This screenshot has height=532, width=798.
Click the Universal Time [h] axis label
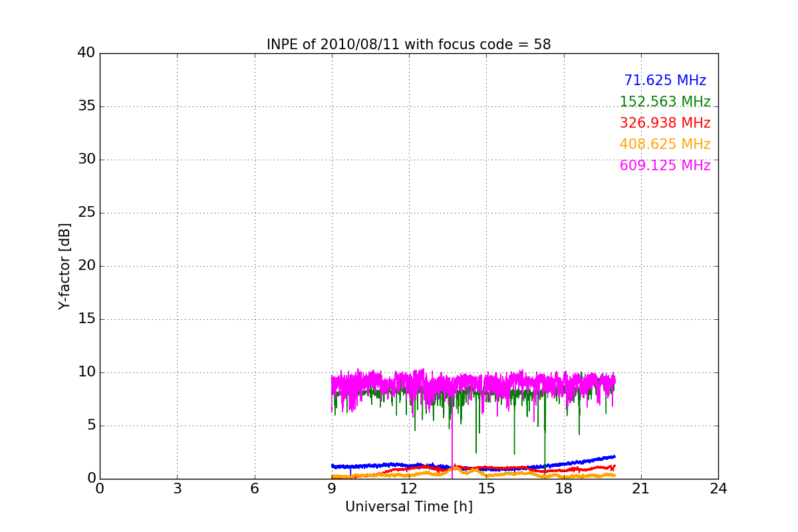(x=409, y=507)
